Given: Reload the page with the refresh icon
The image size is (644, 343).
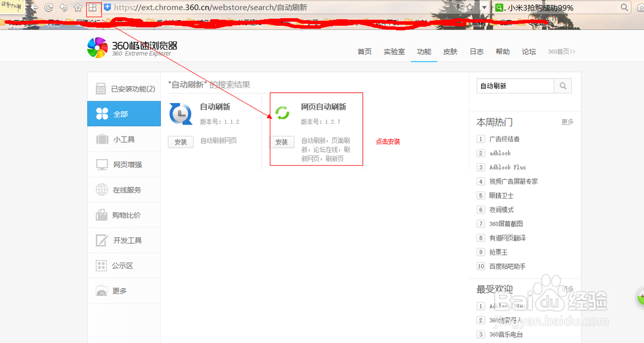Looking at the screenshot, I should click(x=48, y=7).
